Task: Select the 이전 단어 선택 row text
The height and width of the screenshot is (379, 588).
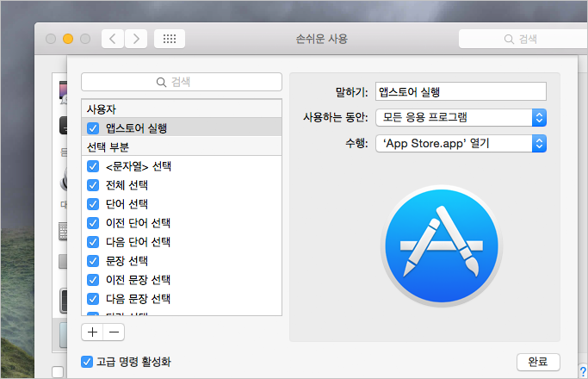Action: (138, 223)
